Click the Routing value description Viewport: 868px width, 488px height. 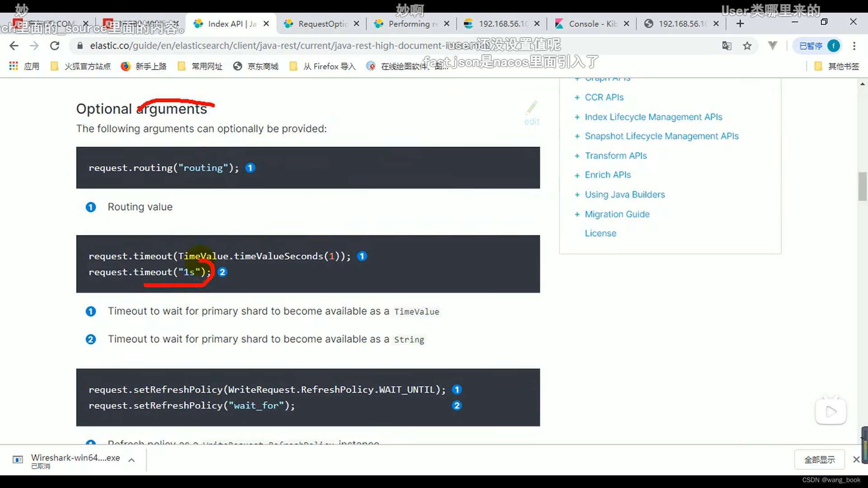coord(140,207)
